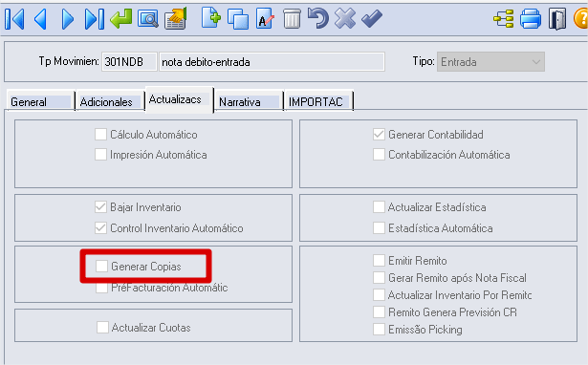Duplicate the current record
The width and height of the screenshot is (588, 365).
tap(238, 19)
